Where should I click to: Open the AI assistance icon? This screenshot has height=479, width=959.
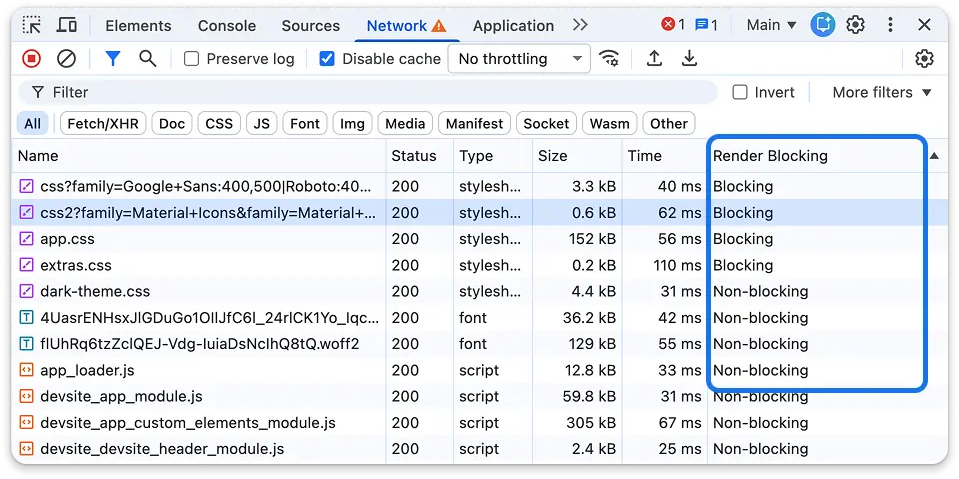[x=823, y=25]
